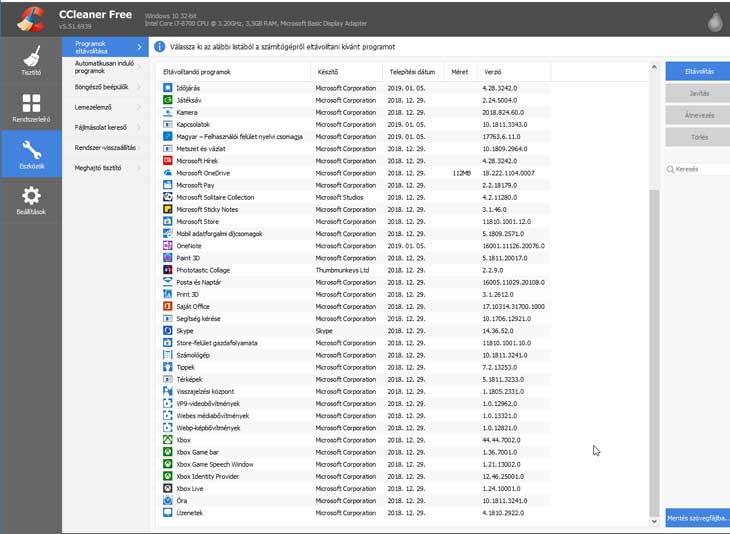Click the Üzenetek messaging icon
Viewport: 730px width, 534px height.
pyautogui.click(x=168, y=513)
